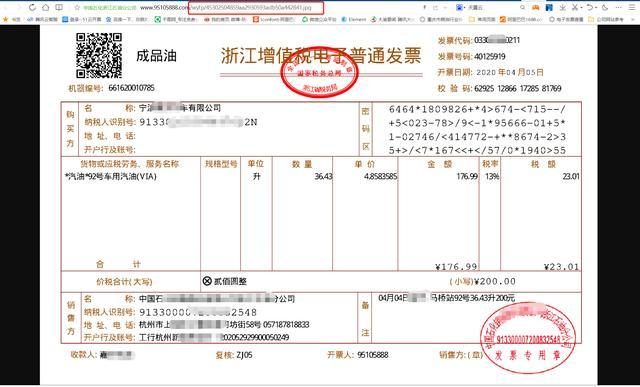Viewport: 640px width, 387px height.
Task: Click the red 发票专用章 seal stamp
Action: pyautogui.click(x=528, y=338)
